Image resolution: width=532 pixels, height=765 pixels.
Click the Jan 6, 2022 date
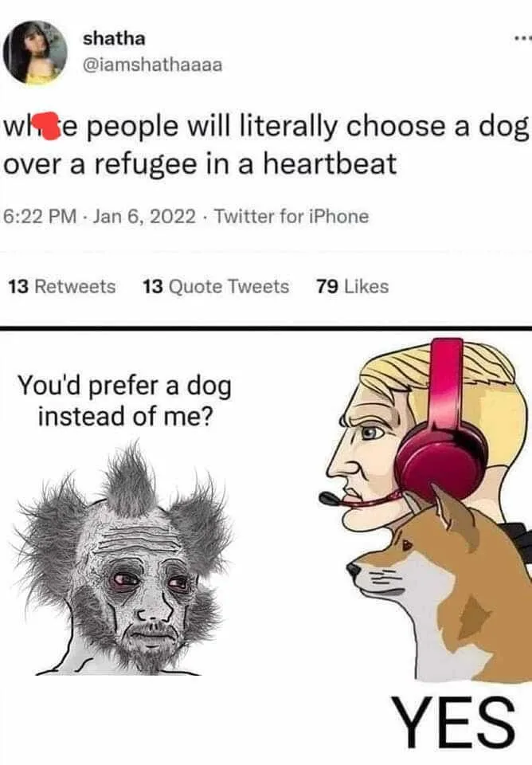tap(144, 216)
